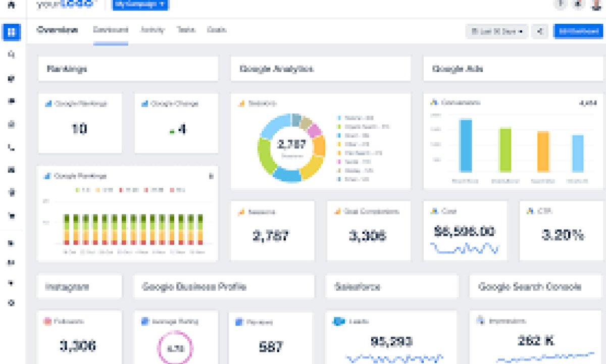Click the home icon in the left sidebar
The height and width of the screenshot is (364, 606).
[x=11, y=5]
